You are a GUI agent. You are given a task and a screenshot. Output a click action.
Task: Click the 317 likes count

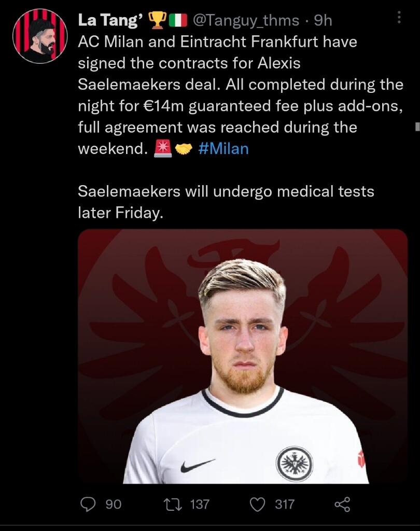point(285,504)
